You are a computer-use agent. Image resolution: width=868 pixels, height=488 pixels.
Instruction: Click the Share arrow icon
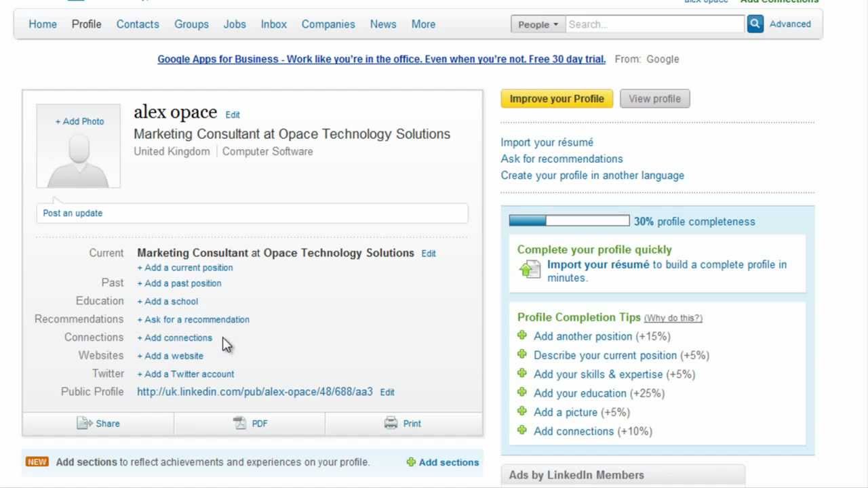[84, 423]
